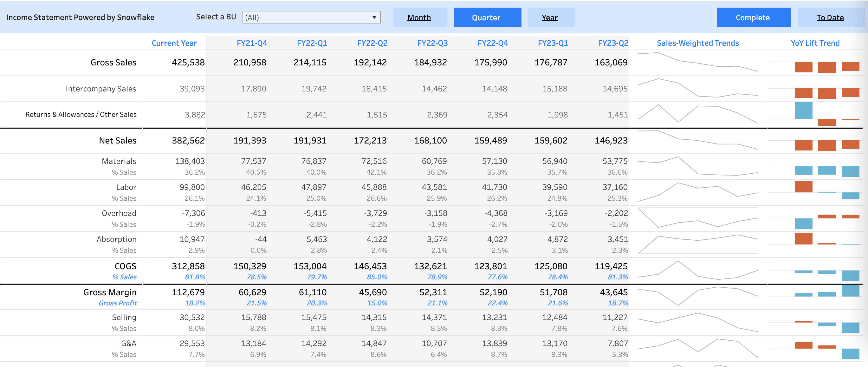Click the BU dropdown arrow
This screenshot has width=868, height=367.
click(374, 17)
